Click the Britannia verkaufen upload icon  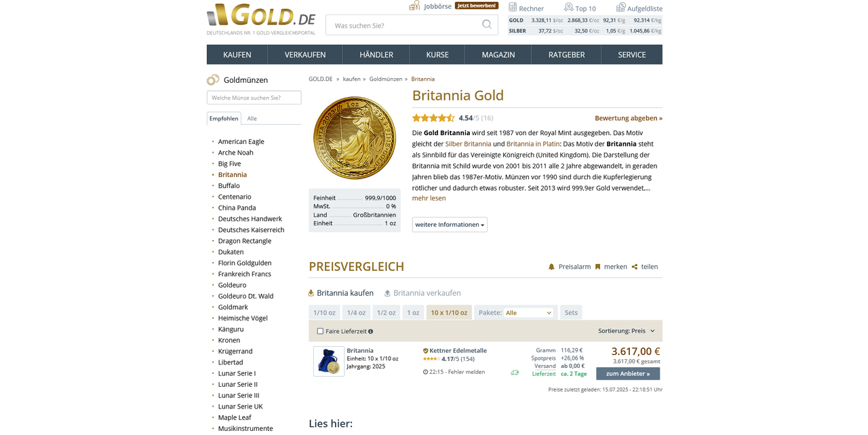coord(387,293)
